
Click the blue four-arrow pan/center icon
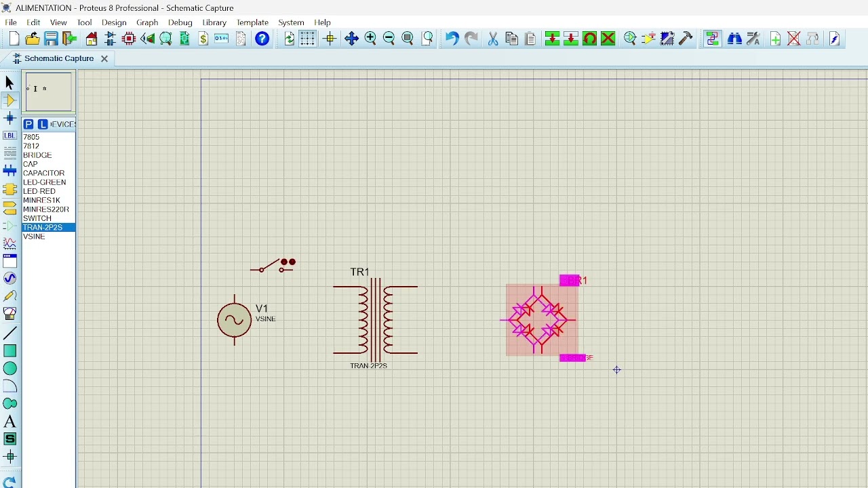pos(351,39)
